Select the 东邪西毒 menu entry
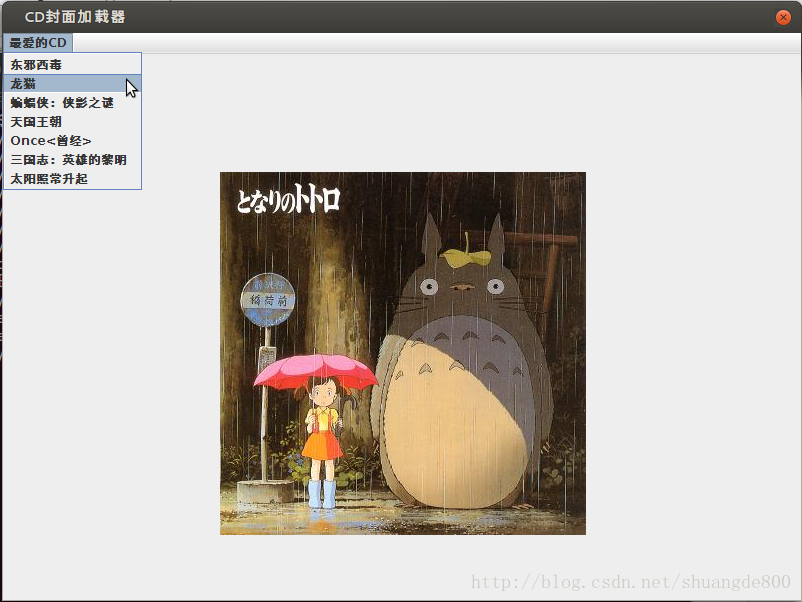The image size is (802, 602). [73, 65]
